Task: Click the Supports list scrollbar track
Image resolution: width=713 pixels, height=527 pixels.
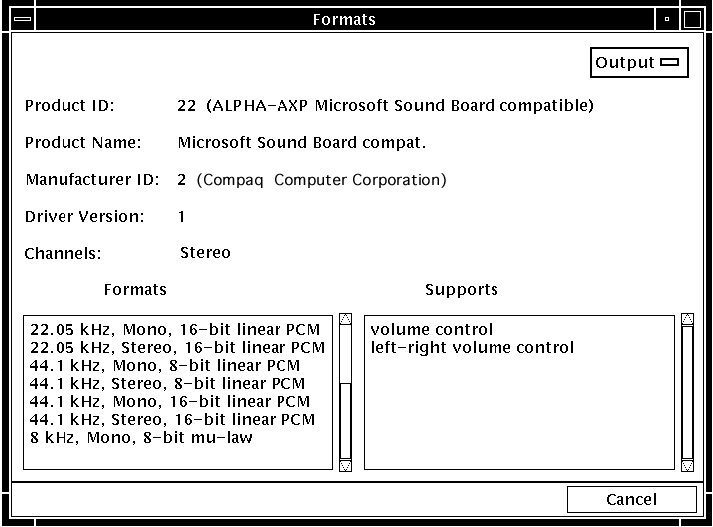Action: click(x=687, y=392)
